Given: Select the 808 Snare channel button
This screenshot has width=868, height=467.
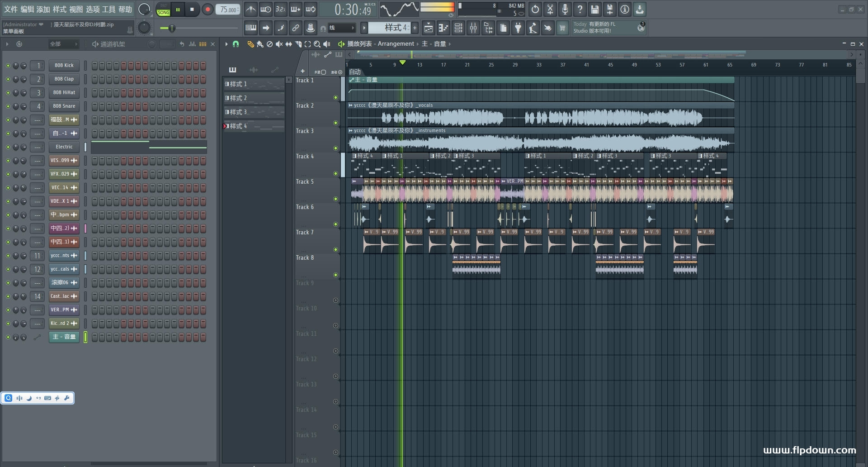Looking at the screenshot, I should pyautogui.click(x=64, y=106).
